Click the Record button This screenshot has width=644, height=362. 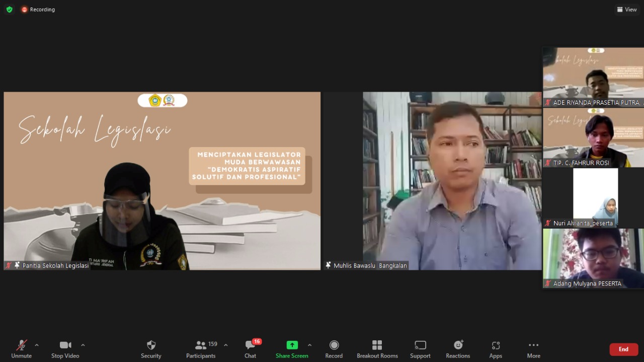point(334,348)
